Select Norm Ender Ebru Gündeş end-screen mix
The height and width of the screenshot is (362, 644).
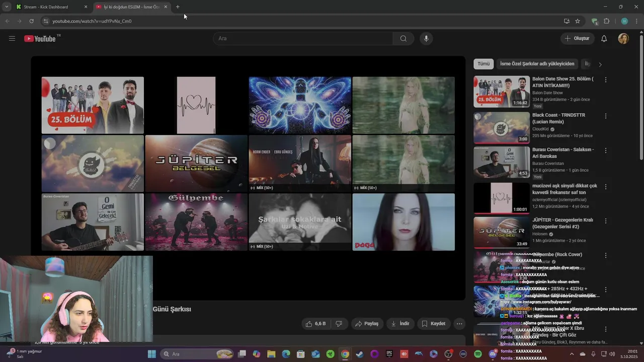(x=300, y=163)
